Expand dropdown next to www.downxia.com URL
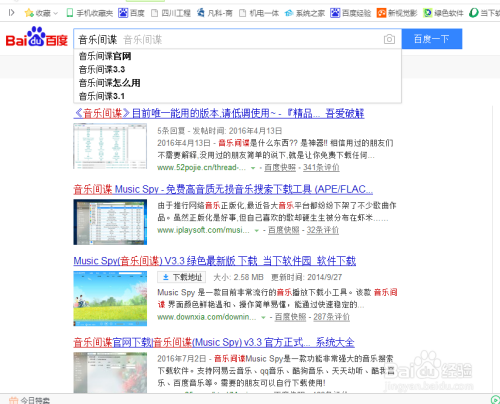The image size is (500, 404). 263,318
